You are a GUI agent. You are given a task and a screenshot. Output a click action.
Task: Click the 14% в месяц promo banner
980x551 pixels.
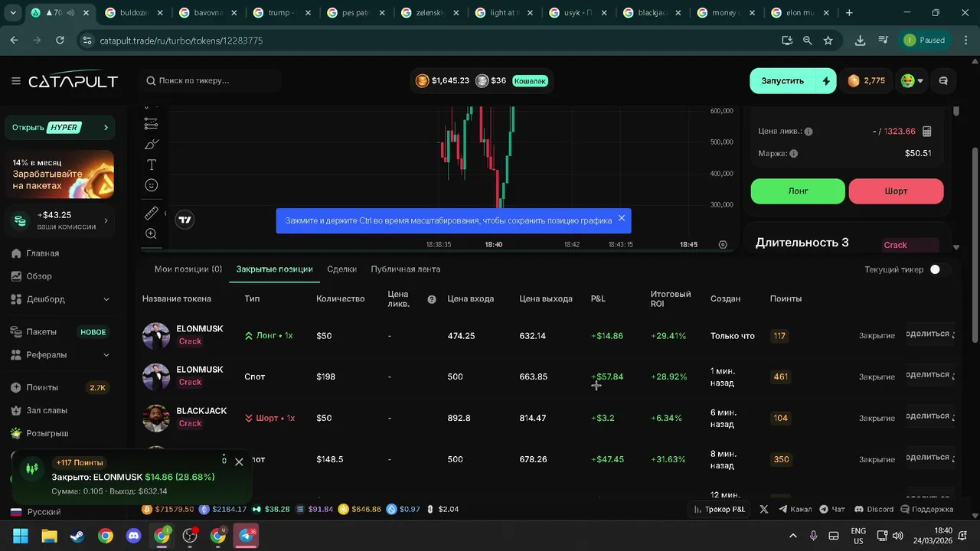pyautogui.click(x=59, y=174)
